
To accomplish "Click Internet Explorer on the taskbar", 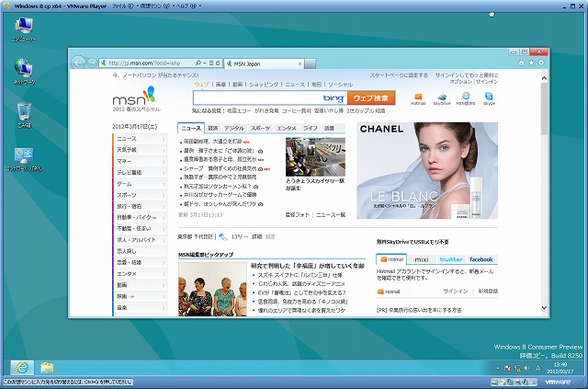I will [x=22, y=368].
